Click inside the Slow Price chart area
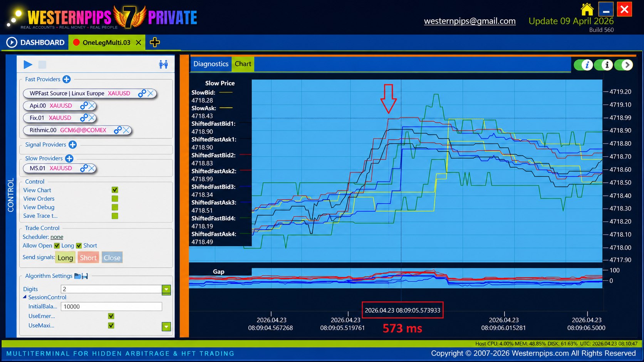Viewport: 644px width, 362px height. (427, 171)
